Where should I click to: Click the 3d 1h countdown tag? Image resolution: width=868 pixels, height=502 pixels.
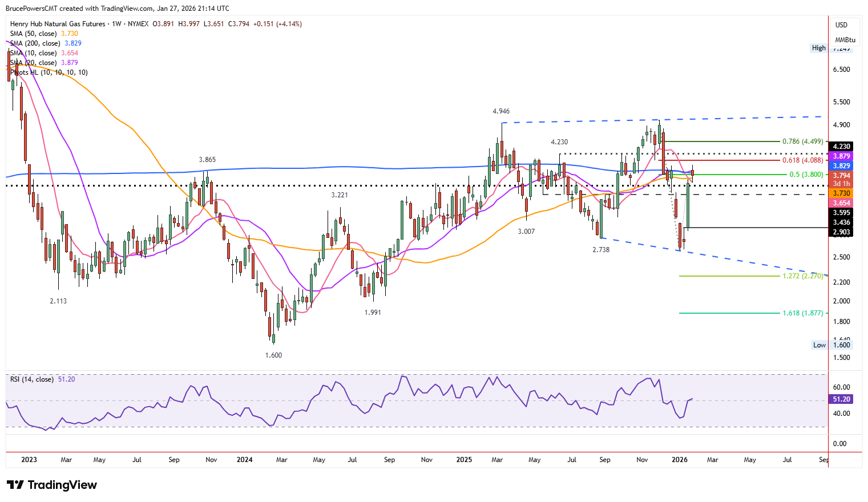click(841, 184)
